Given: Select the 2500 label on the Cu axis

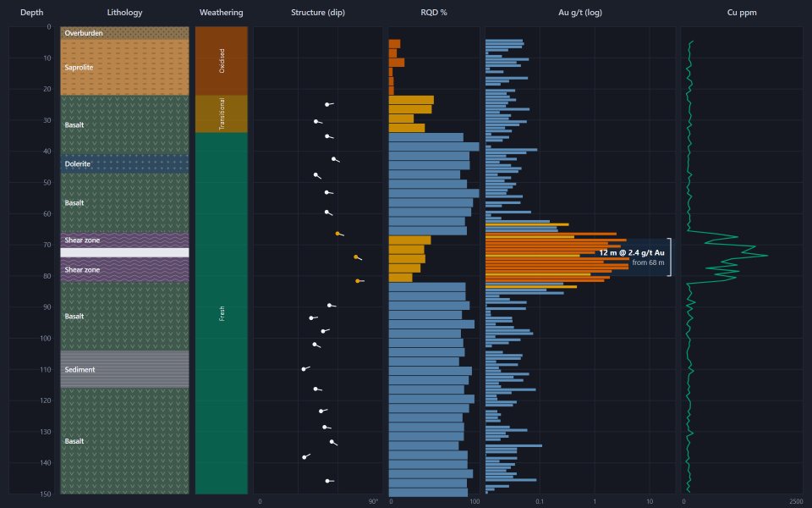Looking at the screenshot, I should pyautogui.click(x=797, y=502).
